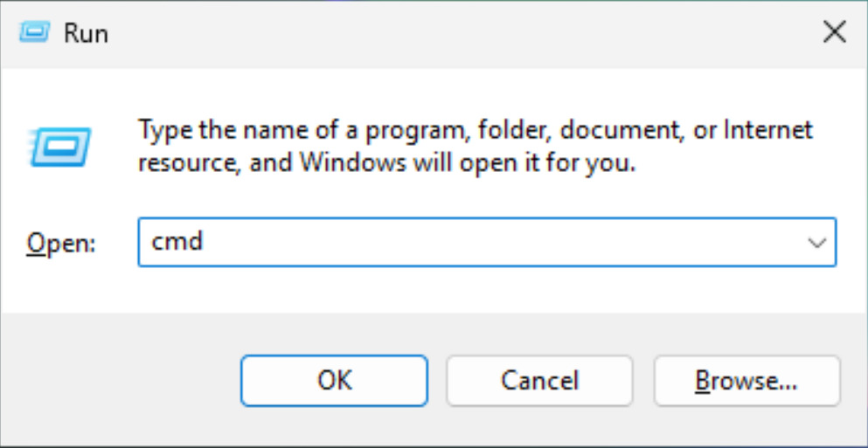Cancel the Run dialog
Screen dimensions: 868x448
pos(539,380)
